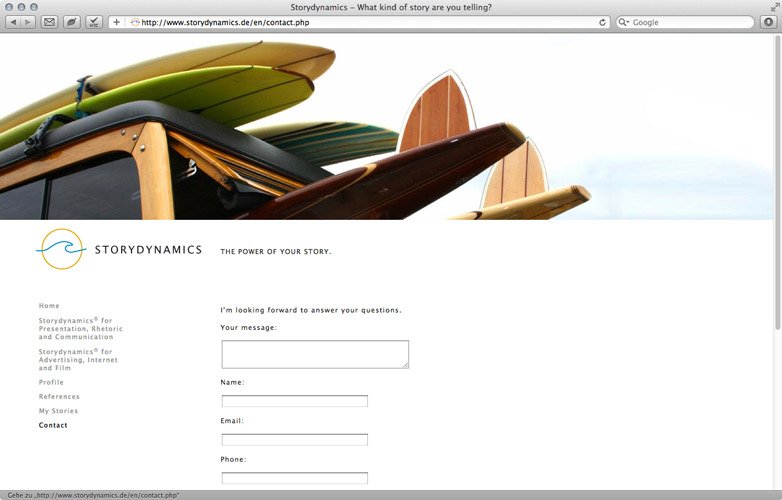Image resolution: width=782 pixels, height=500 pixels.
Task: Click 'I'm looking forward to answer your questions.'
Action: pyautogui.click(x=311, y=310)
